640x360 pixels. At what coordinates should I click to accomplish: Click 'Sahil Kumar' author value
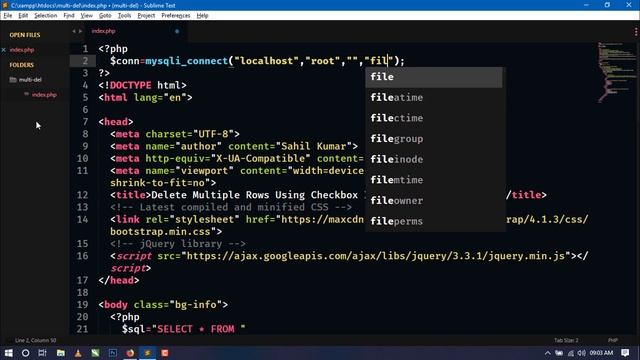[x=314, y=146]
